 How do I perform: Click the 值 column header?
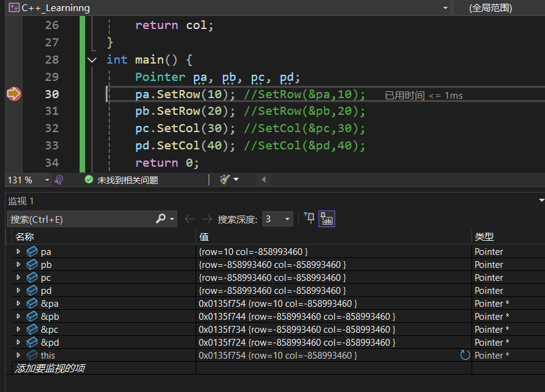tap(204, 236)
